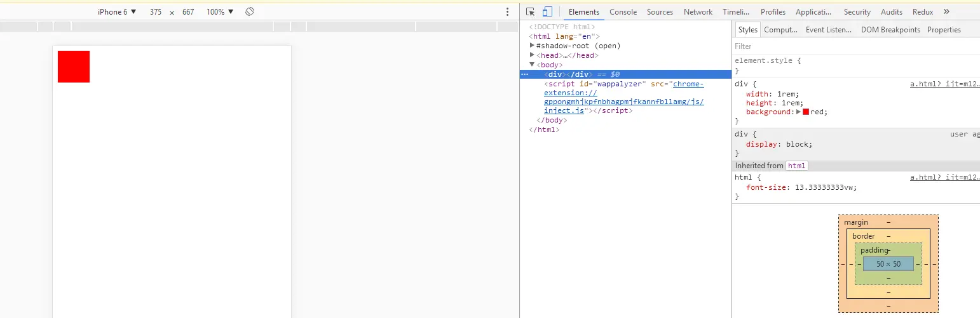Open the Security tab
Viewport: 980px width, 318px height.
coord(857,11)
